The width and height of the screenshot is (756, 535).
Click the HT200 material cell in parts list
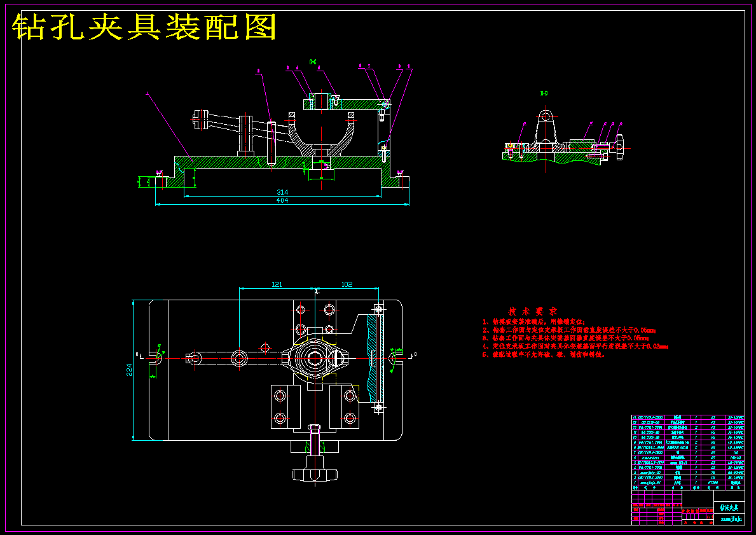712,482
